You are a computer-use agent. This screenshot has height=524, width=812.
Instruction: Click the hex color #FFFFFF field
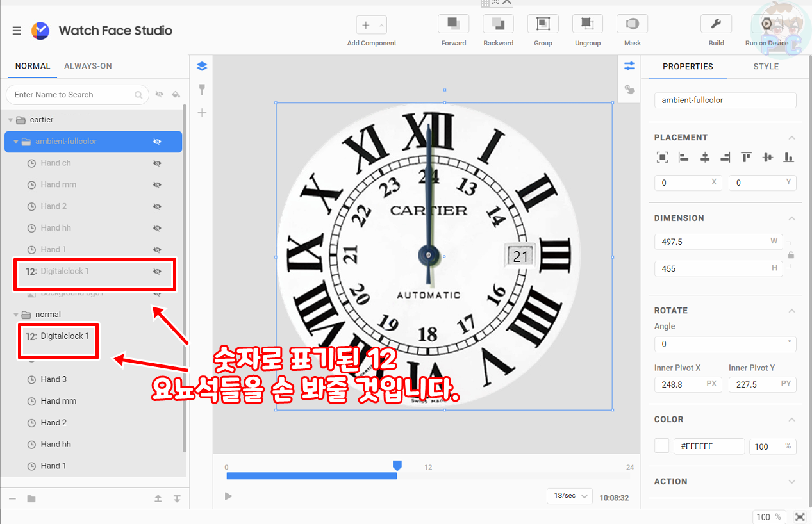[x=709, y=446]
